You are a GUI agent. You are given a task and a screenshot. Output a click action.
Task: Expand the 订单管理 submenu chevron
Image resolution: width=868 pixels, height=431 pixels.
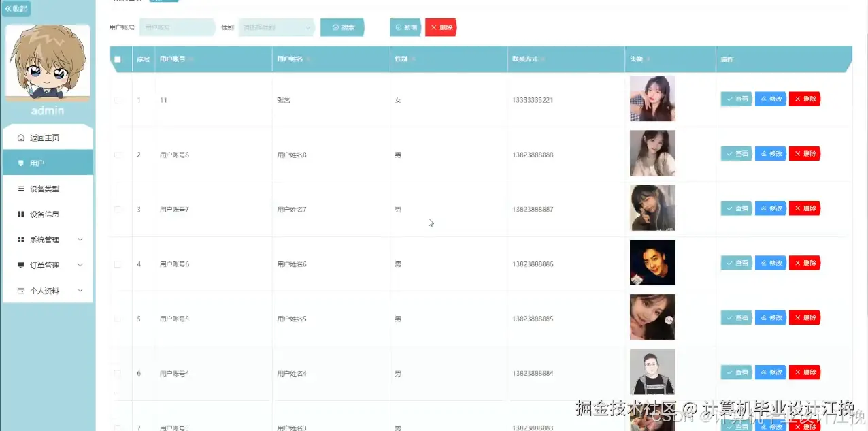[x=80, y=265]
